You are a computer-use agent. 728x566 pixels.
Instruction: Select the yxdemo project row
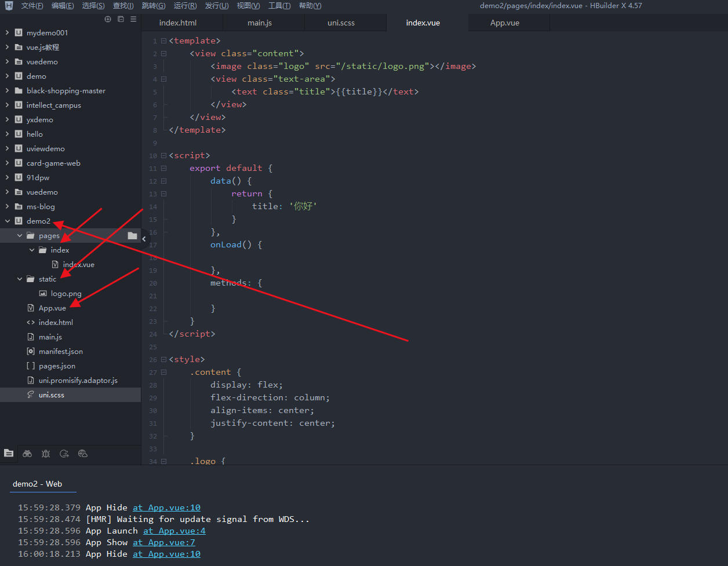(70, 120)
